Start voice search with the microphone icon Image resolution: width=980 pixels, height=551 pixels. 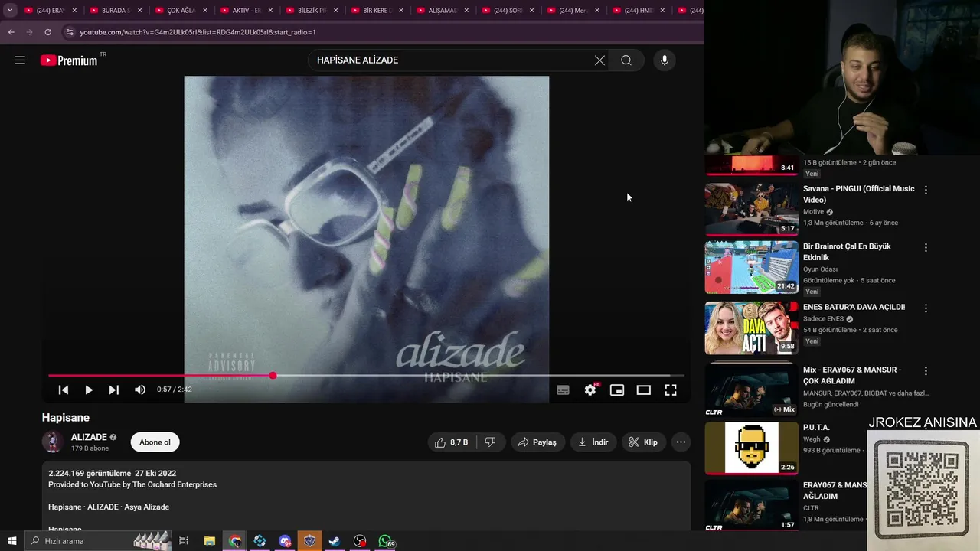tap(665, 60)
